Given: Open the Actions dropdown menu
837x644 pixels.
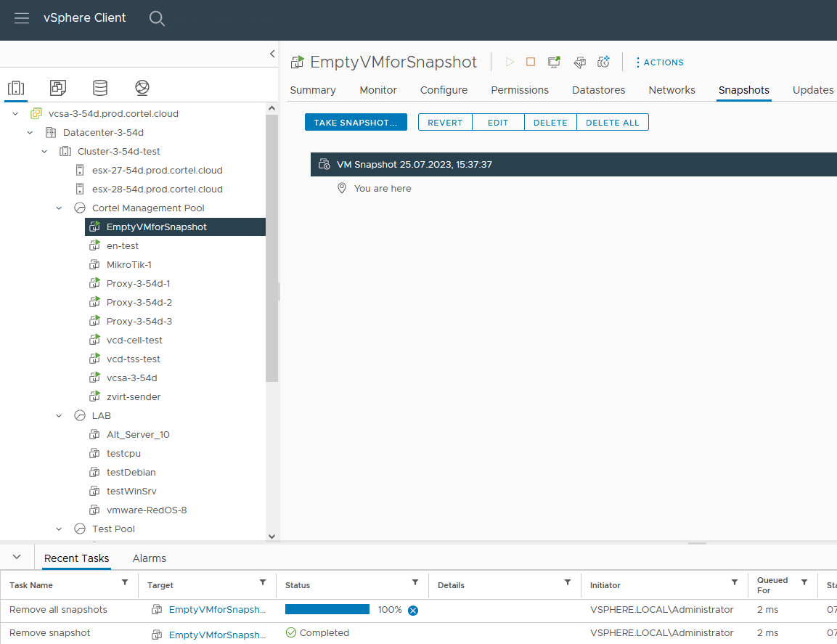Looking at the screenshot, I should pos(659,62).
